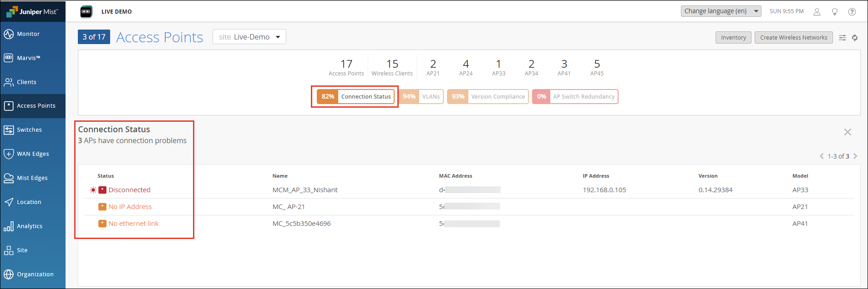Open table settings sliders icon
The width and height of the screenshot is (868, 289).
[843, 38]
